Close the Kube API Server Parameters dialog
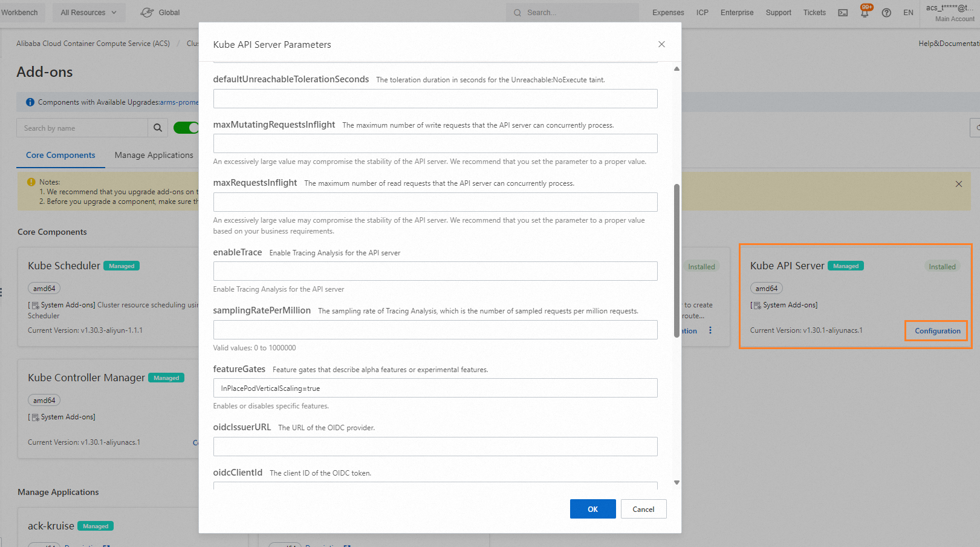This screenshot has height=547, width=980. [661, 44]
